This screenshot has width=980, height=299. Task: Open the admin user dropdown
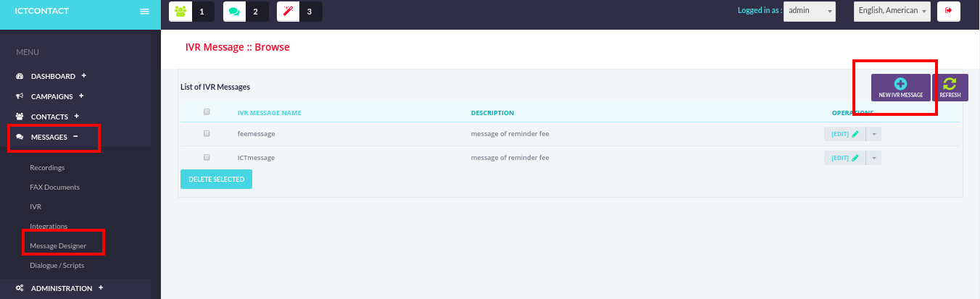810,11
